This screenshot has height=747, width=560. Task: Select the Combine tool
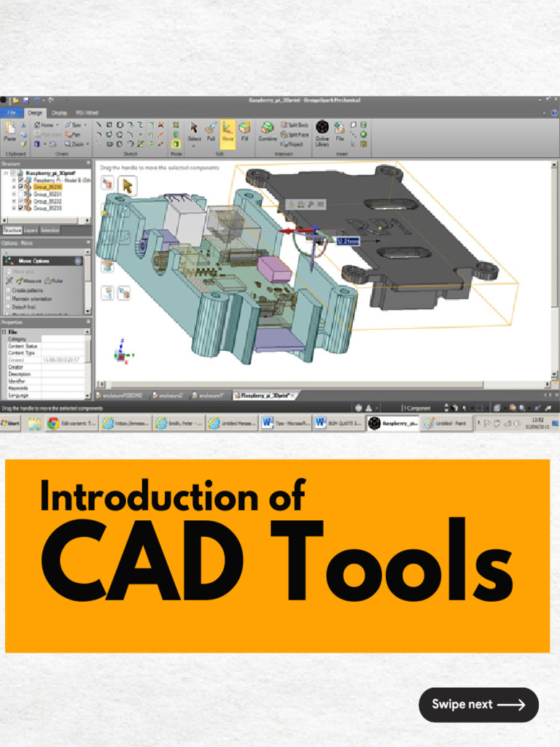click(x=267, y=131)
